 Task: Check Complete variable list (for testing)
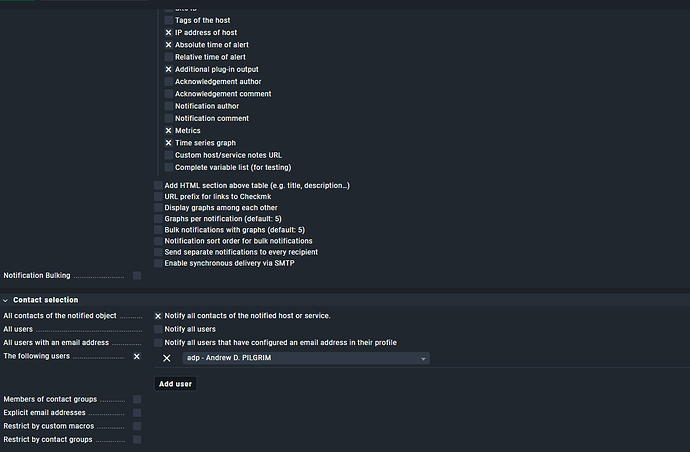[x=169, y=167]
